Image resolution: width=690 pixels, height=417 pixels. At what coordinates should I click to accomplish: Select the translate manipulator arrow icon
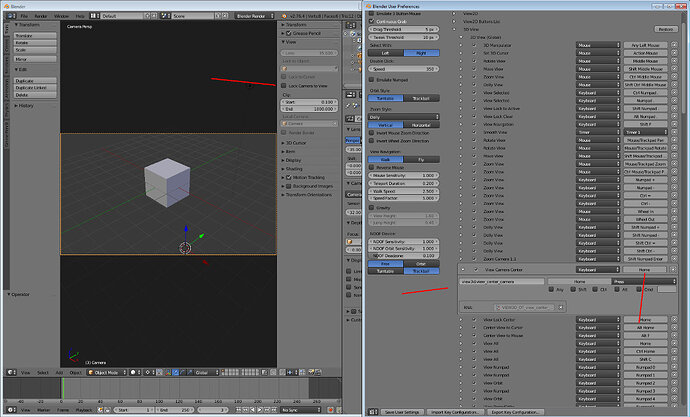click(175, 373)
